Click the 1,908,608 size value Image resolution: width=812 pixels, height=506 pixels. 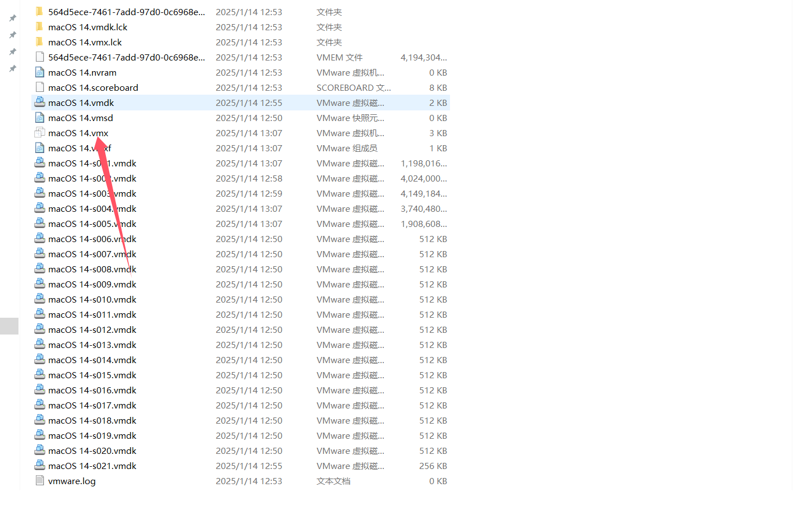coord(424,224)
